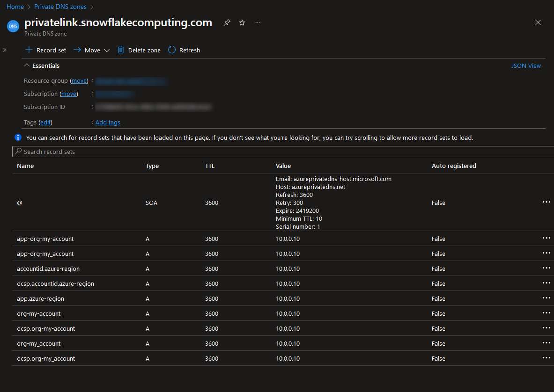Select the ocsp.accountid.azure-region record

(x=55, y=283)
